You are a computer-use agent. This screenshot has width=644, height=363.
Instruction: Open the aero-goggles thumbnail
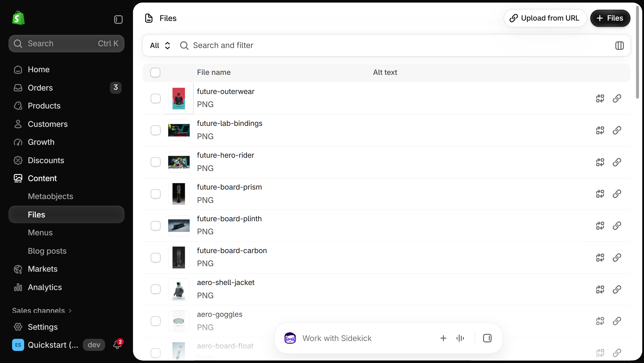(179, 321)
